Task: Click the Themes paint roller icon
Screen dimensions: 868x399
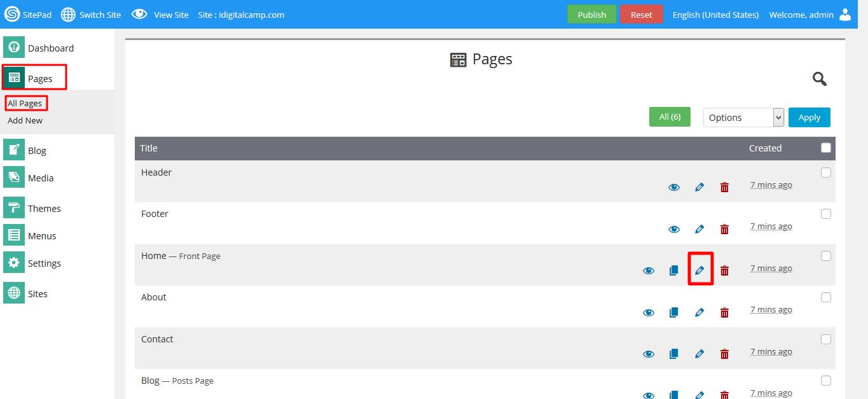Action: click(14, 208)
